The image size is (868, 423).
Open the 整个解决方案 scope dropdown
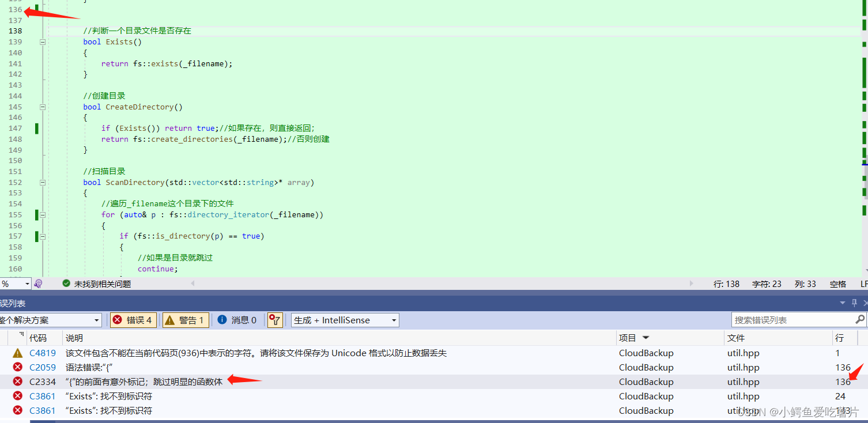(x=51, y=320)
